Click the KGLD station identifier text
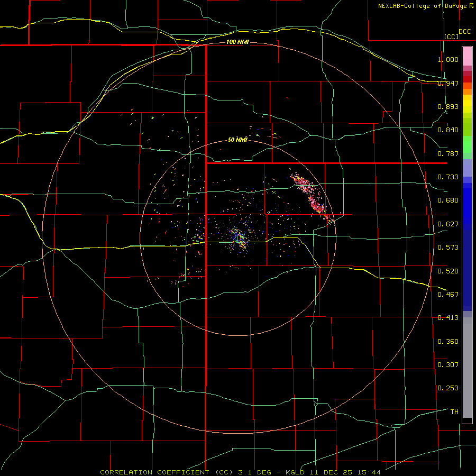Image resolution: width=476 pixels, height=476 pixels. [296, 472]
